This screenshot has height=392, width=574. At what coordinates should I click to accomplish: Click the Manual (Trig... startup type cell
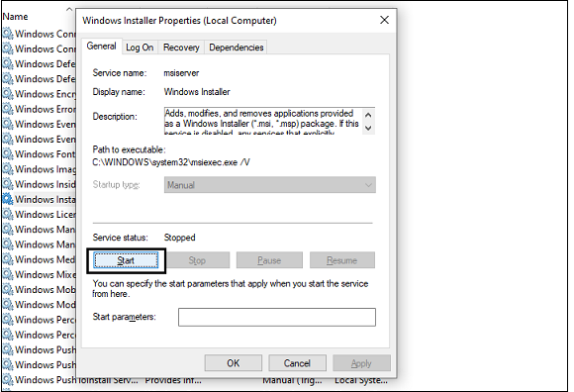coord(293,381)
